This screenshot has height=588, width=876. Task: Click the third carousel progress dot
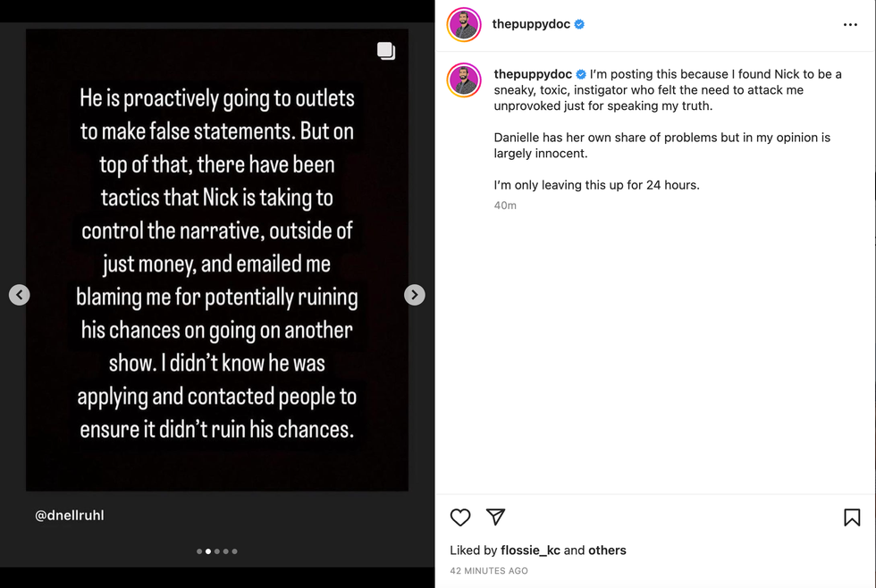pos(217,551)
